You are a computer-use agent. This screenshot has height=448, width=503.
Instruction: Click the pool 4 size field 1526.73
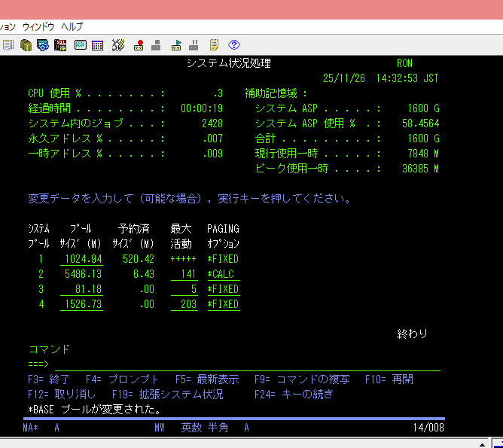tap(81, 304)
